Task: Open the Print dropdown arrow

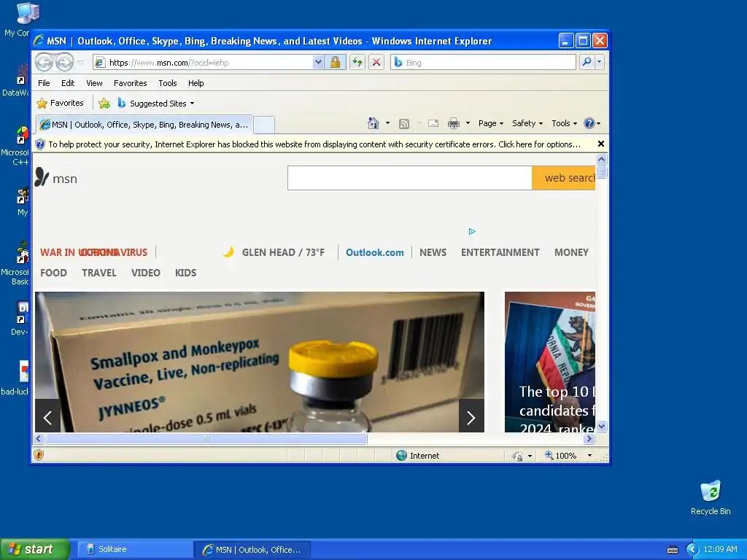Action: coord(468,123)
